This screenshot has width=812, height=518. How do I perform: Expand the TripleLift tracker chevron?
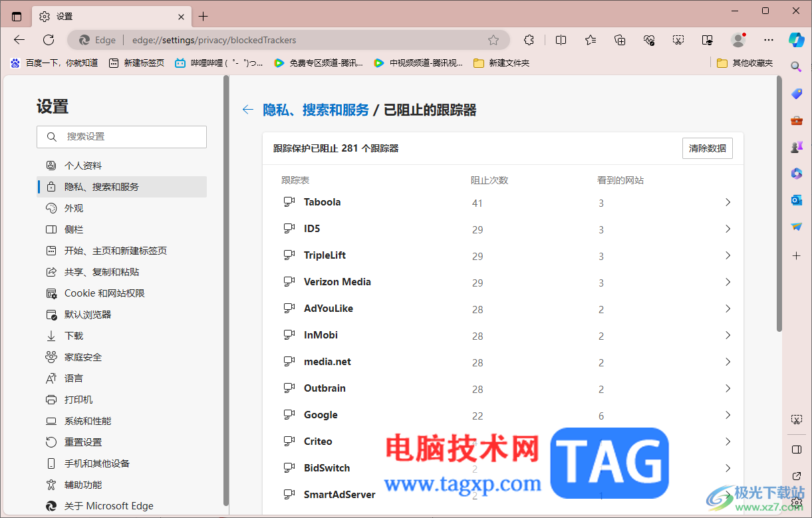point(728,255)
